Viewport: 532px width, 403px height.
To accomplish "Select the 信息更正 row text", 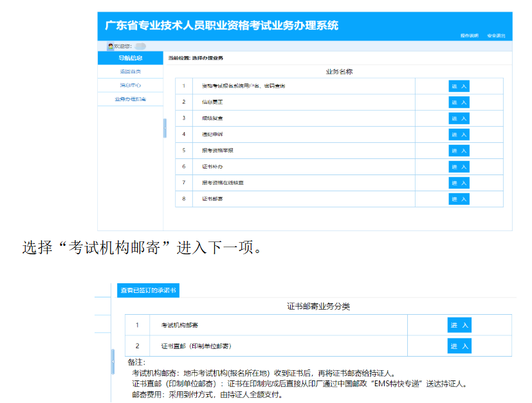I will pyautogui.click(x=212, y=102).
